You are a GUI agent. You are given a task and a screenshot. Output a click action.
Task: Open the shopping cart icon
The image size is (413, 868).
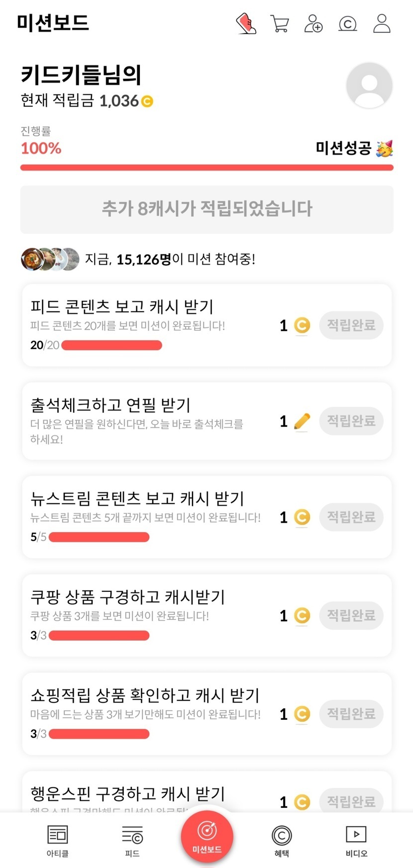(280, 23)
